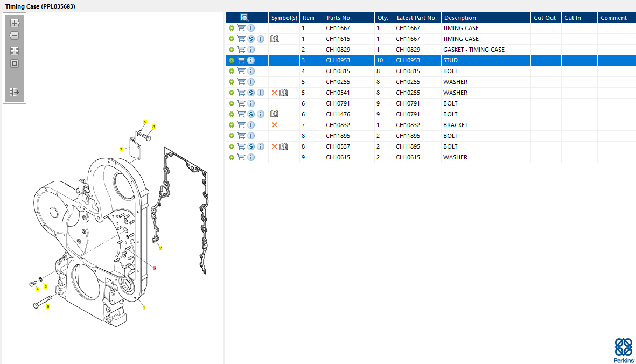Select callout 2 near the gasket
Viewport: 636px width, 364px height.
pyautogui.click(x=160, y=248)
